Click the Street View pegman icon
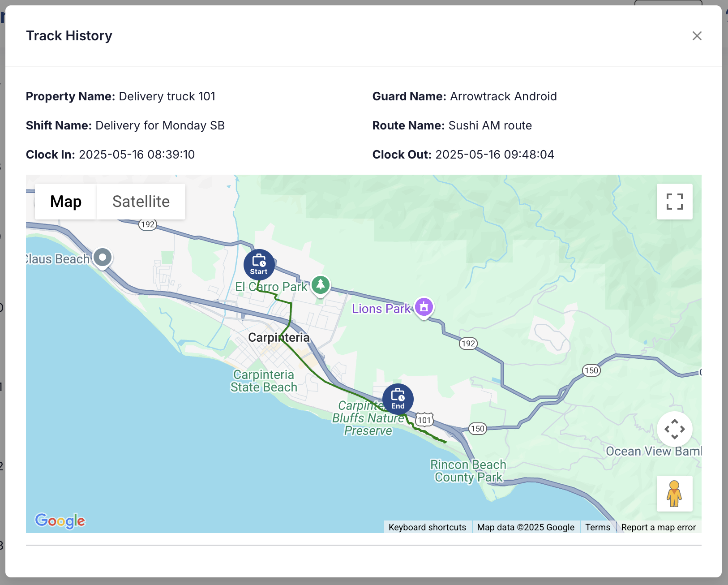Image resolution: width=728 pixels, height=585 pixels. click(674, 494)
